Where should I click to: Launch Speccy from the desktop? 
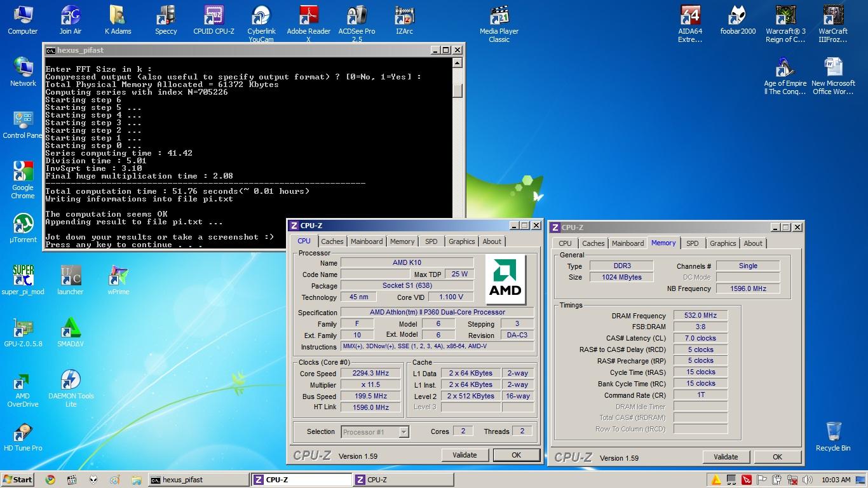point(166,20)
